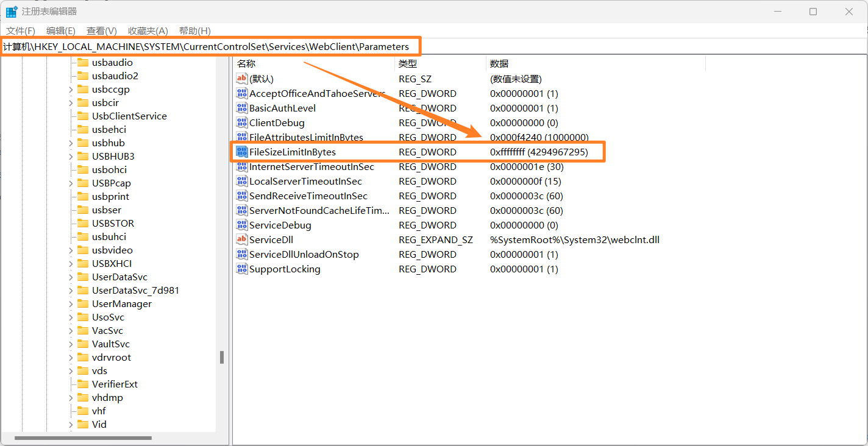
Task: Click the tree pane vertical scrollbar thumb
Action: click(222, 357)
